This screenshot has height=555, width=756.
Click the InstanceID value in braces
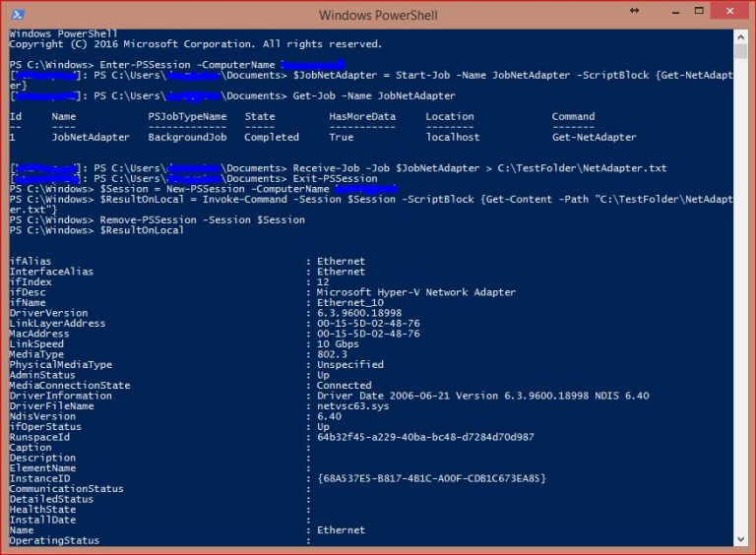pyautogui.click(x=431, y=479)
